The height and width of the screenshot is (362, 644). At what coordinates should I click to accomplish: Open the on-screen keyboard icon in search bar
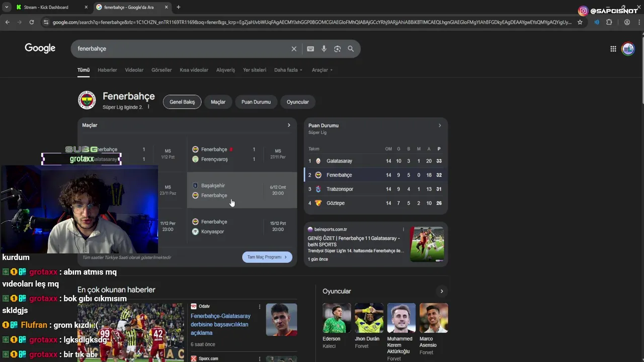point(310,49)
